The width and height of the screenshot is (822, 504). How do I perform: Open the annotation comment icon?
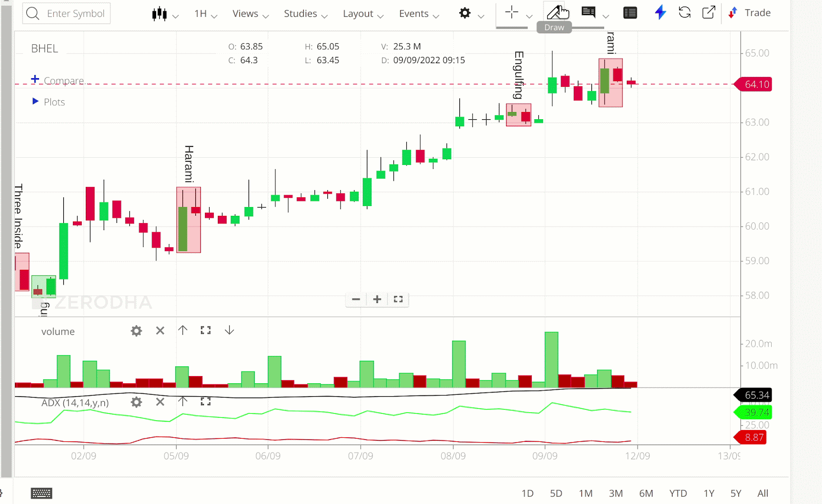(x=589, y=12)
